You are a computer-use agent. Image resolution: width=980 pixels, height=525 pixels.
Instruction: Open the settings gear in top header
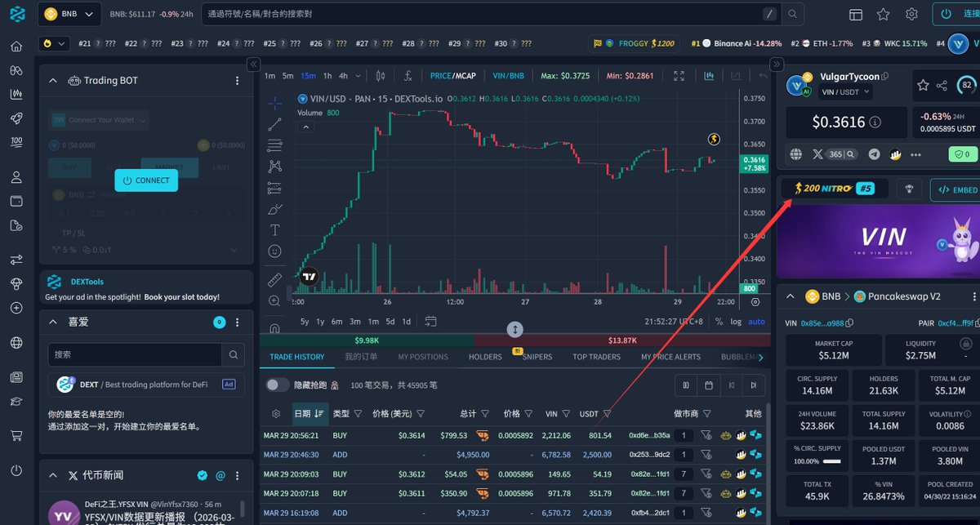pos(911,15)
